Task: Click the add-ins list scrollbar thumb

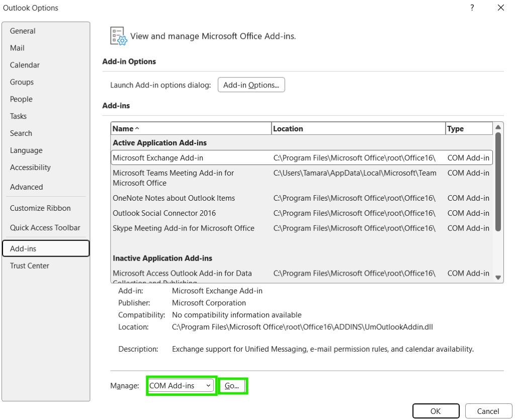Action: pyautogui.click(x=498, y=181)
